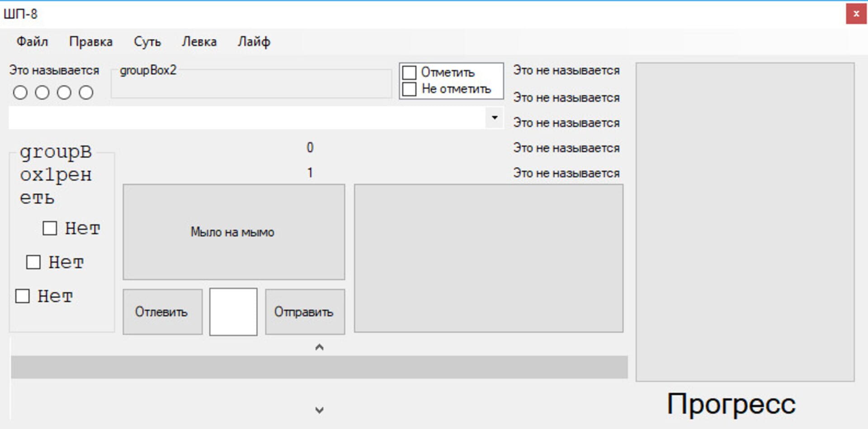The image size is (868, 429).
Task: Check the bottom Нет checkbox
Action: point(22,296)
